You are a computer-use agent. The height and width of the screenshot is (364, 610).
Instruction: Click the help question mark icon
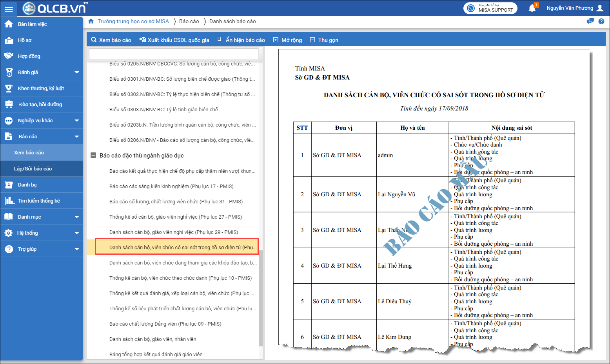601,21
